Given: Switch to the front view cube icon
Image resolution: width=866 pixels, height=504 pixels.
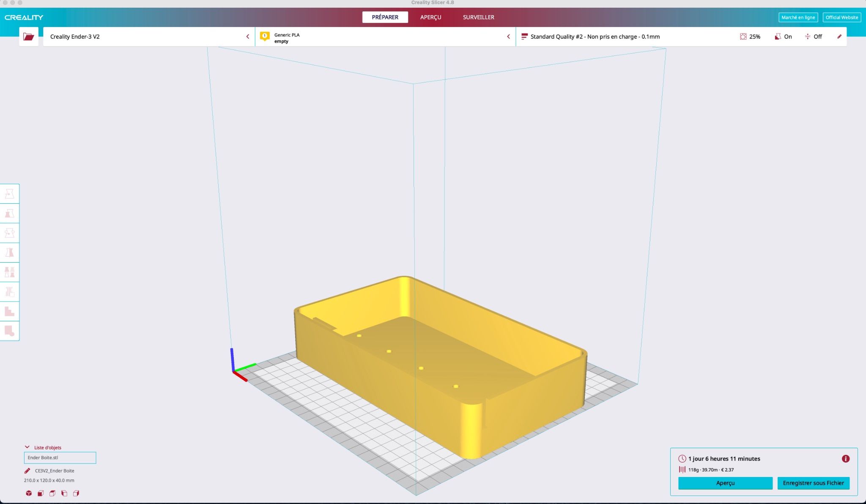Looking at the screenshot, I should coord(41,493).
